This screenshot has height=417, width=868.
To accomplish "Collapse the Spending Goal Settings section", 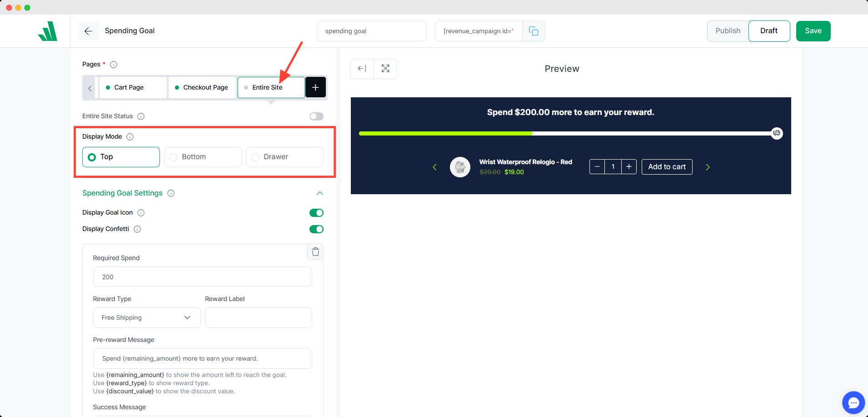I will (320, 193).
